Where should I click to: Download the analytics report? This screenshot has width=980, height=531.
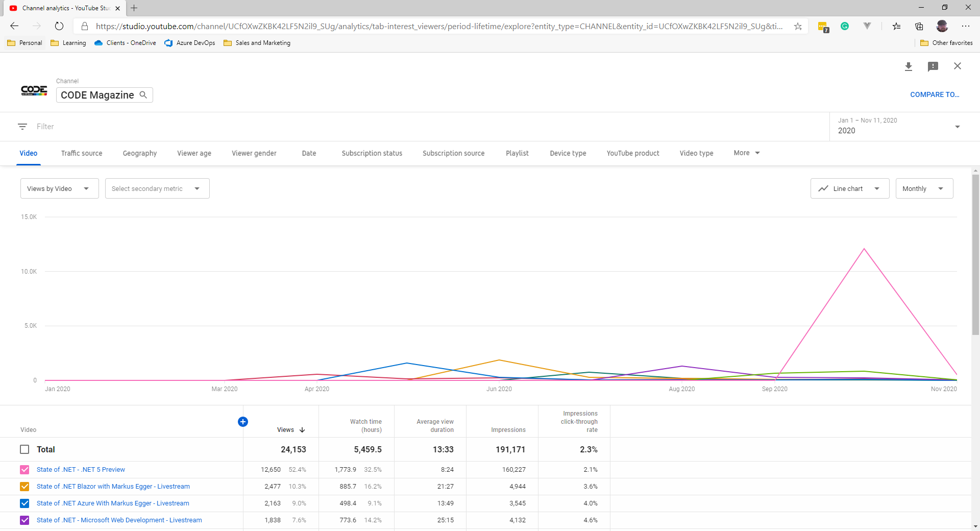909,66
